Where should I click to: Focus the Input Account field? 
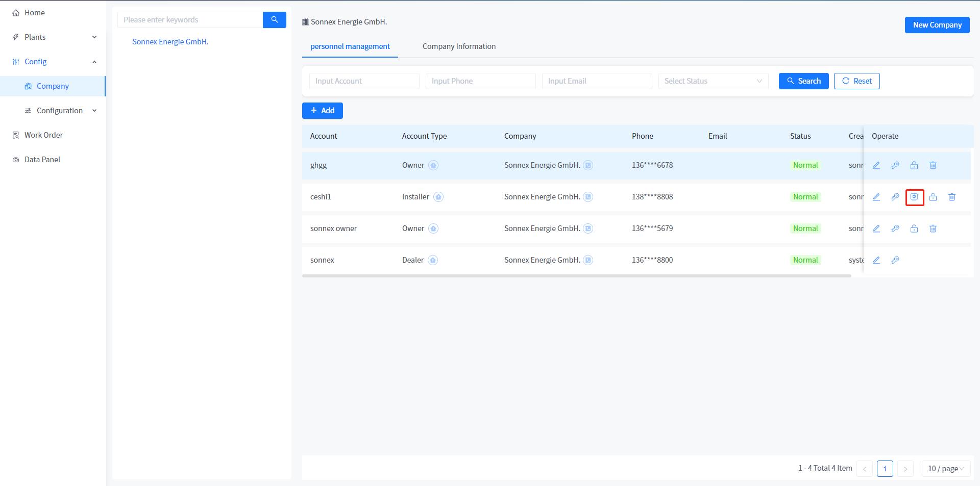(364, 81)
